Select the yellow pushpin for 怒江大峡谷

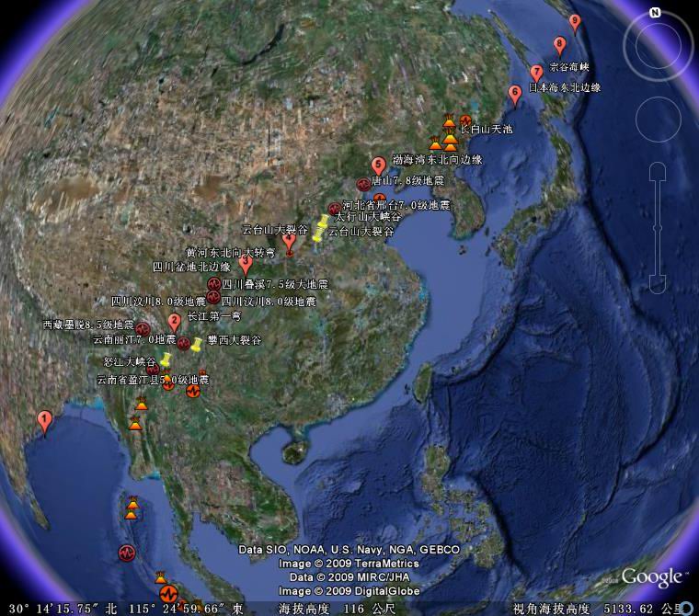pos(166,359)
